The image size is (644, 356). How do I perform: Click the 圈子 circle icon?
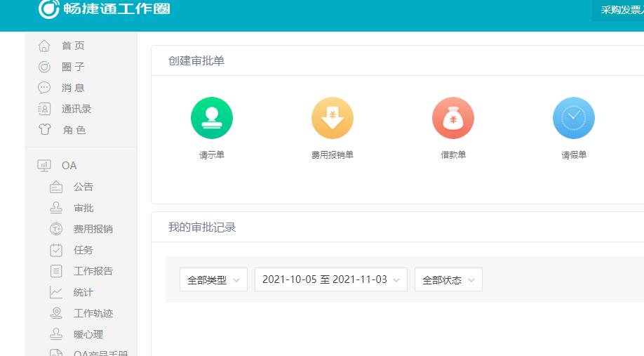coord(44,67)
